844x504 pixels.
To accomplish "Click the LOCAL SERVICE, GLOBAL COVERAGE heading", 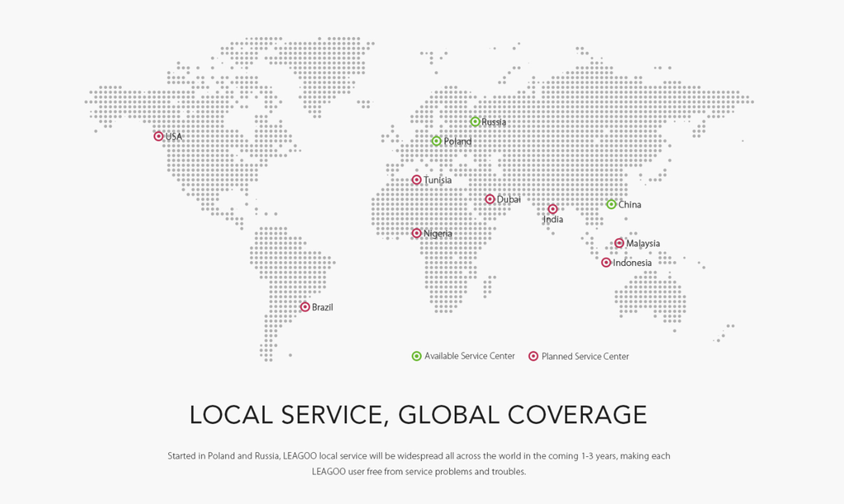I will click(418, 415).
